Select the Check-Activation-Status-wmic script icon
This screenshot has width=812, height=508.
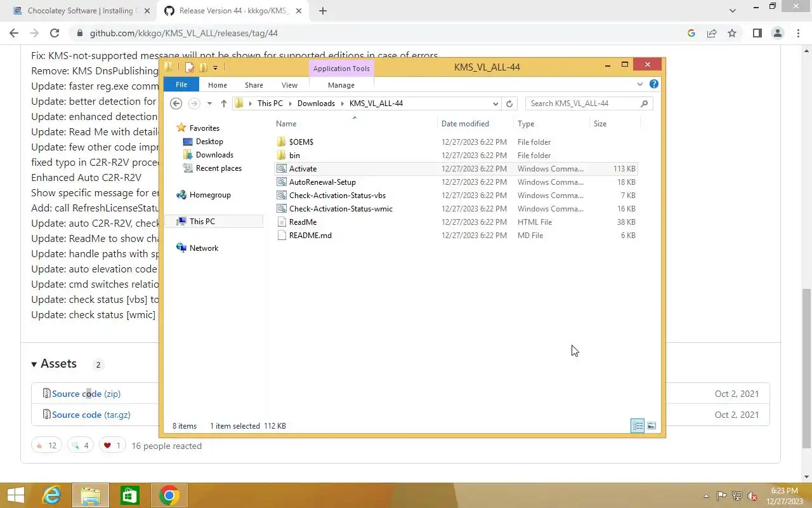282,209
